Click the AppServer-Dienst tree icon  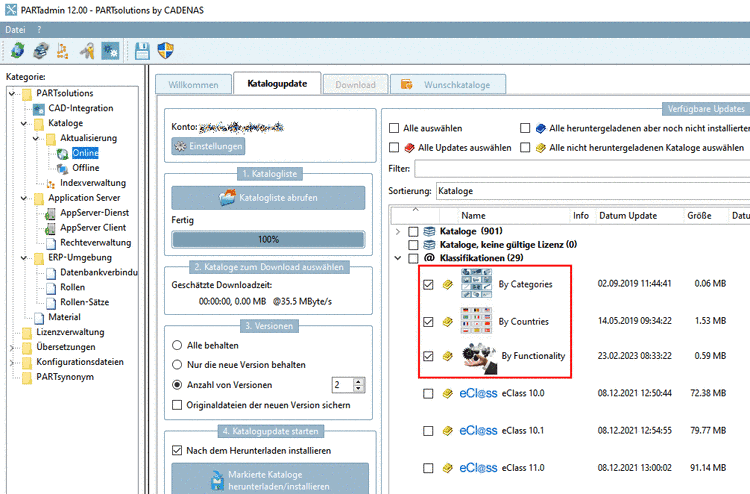tap(50, 214)
